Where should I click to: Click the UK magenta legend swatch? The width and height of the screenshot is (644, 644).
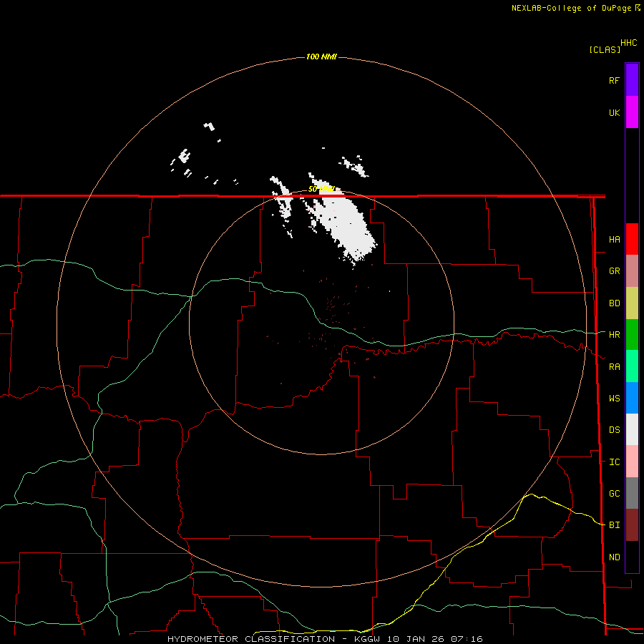coord(632,112)
